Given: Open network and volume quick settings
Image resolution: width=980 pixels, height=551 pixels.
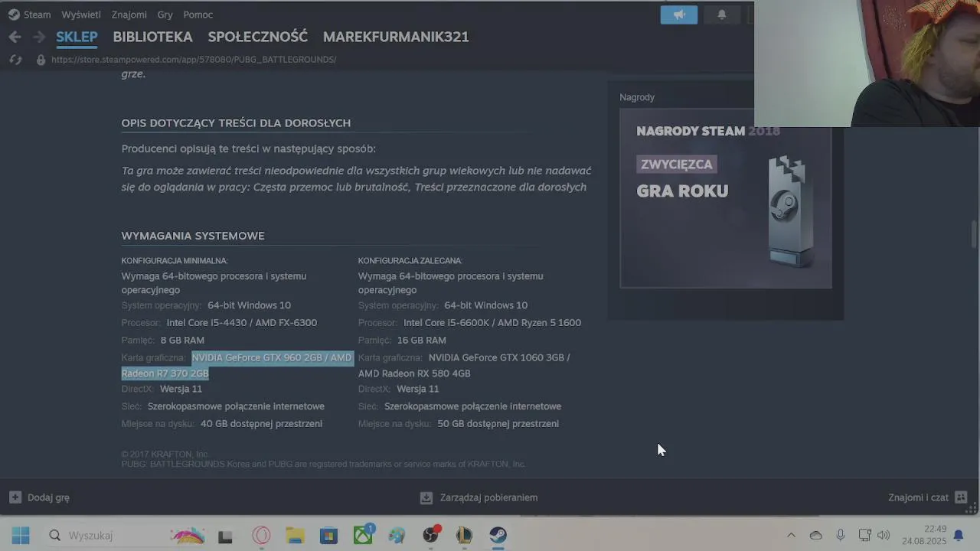Looking at the screenshot, I should 874,536.
